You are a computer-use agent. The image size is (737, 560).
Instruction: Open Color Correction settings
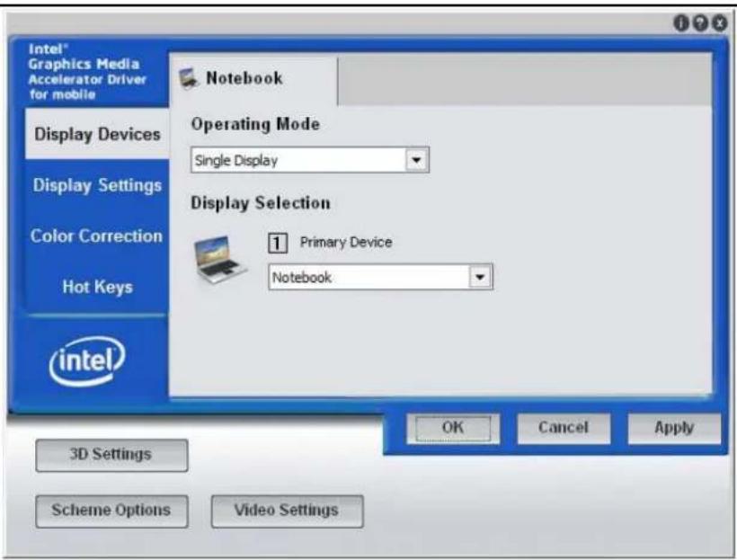(96, 236)
